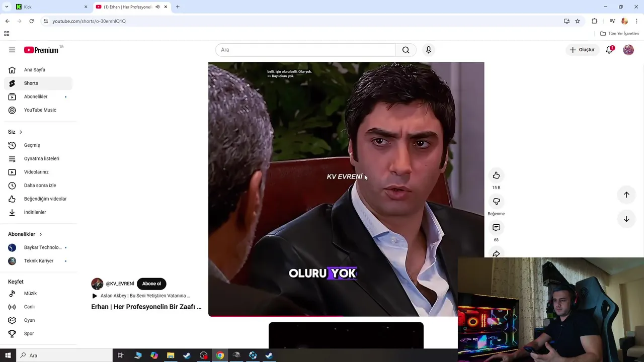The width and height of the screenshot is (644, 362).
Task: Focus the YouTube Ara search field
Action: (305, 50)
